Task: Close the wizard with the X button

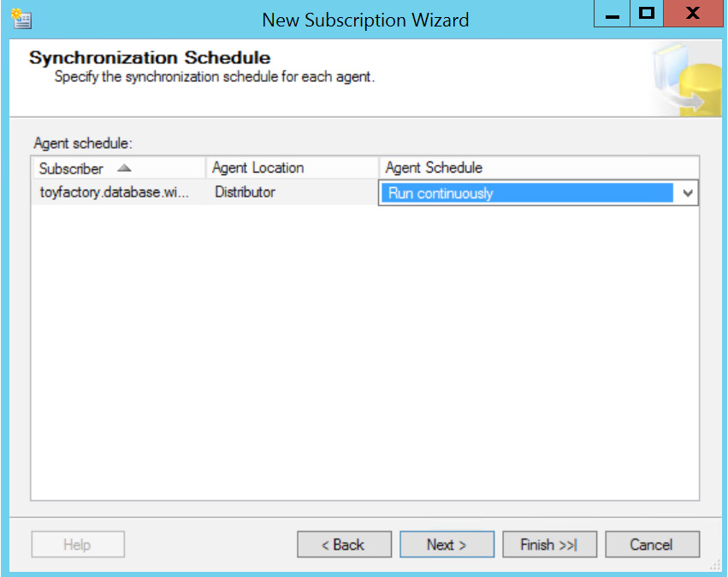Action: click(x=693, y=14)
